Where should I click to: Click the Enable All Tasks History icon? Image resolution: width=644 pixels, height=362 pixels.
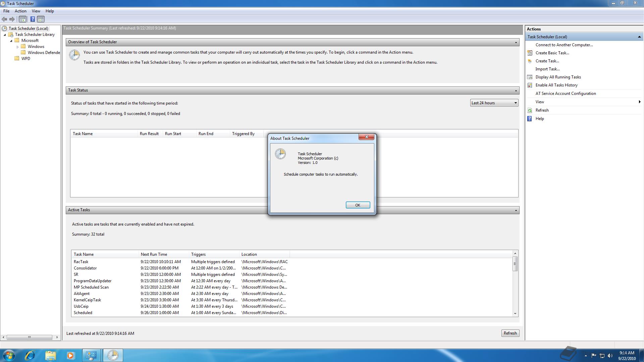pyautogui.click(x=530, y=85)
